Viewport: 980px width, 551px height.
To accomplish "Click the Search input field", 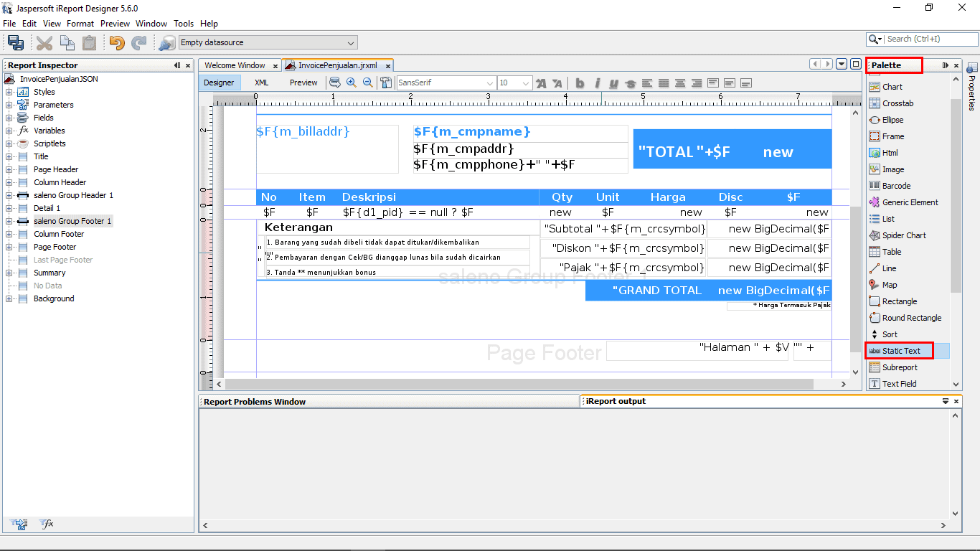I will [x=929, y=39].
